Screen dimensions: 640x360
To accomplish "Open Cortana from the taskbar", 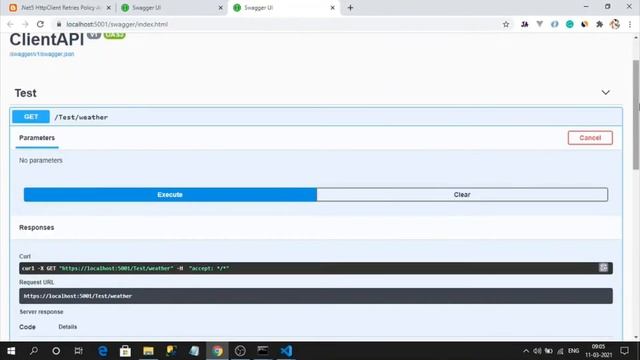I will coord(56,351).
